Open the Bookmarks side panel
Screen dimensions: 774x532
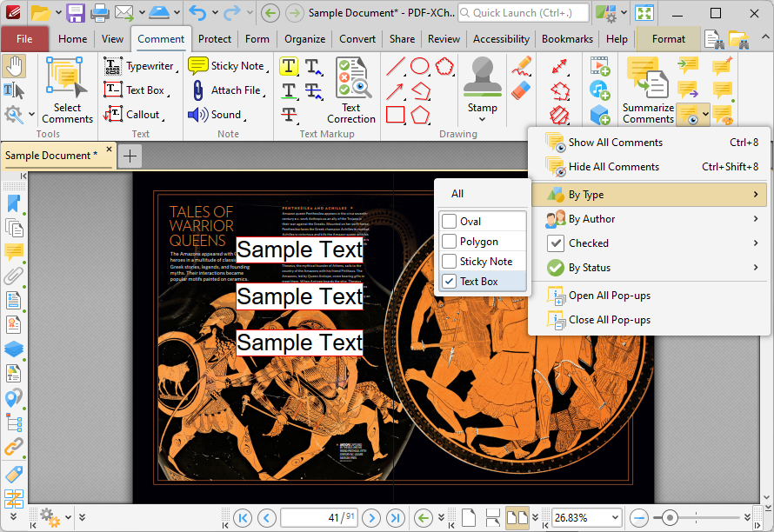(x=14, y=203)
